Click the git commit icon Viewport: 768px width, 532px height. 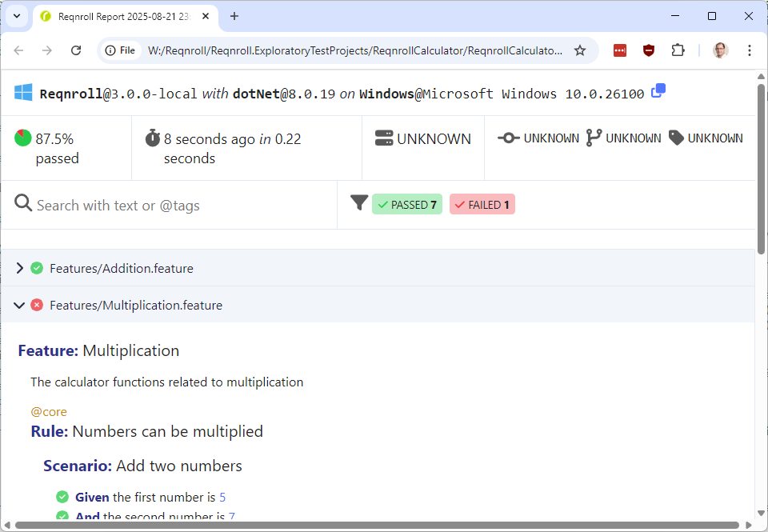pos(509,138)
